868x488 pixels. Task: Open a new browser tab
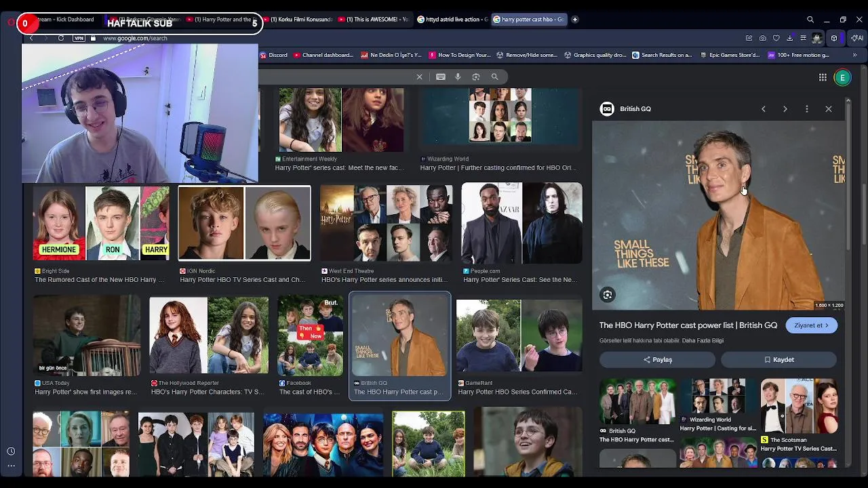(x=575, y=20)
